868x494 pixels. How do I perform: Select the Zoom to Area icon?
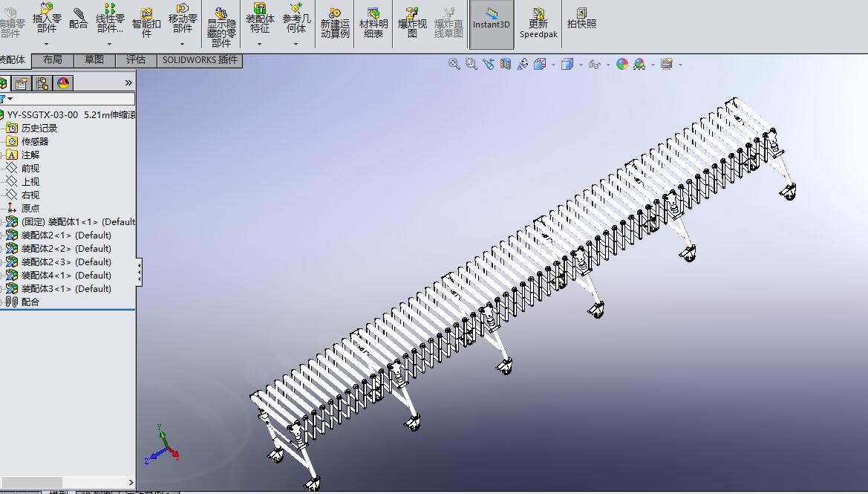[471, 64]
